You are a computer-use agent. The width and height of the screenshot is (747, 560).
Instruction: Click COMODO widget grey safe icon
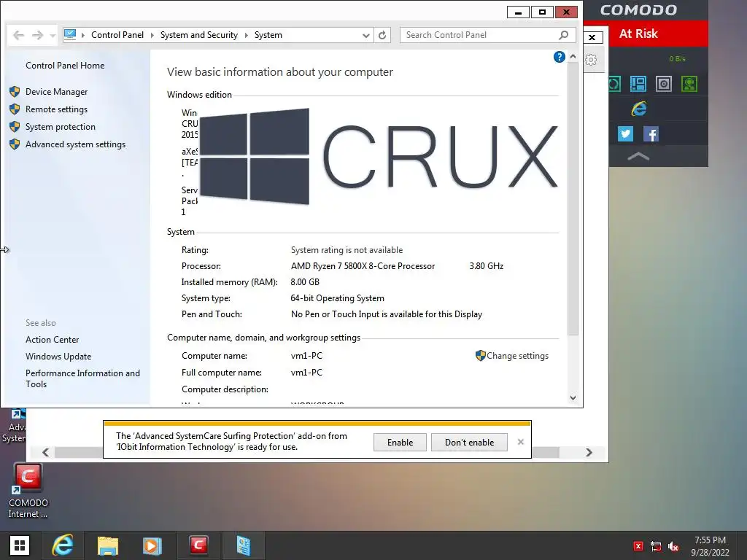click(664, 85)
